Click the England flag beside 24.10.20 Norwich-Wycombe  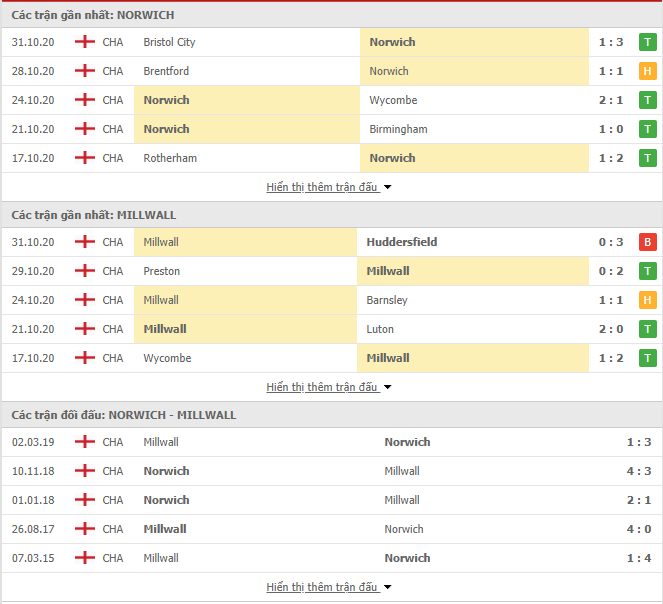(85, 100)
